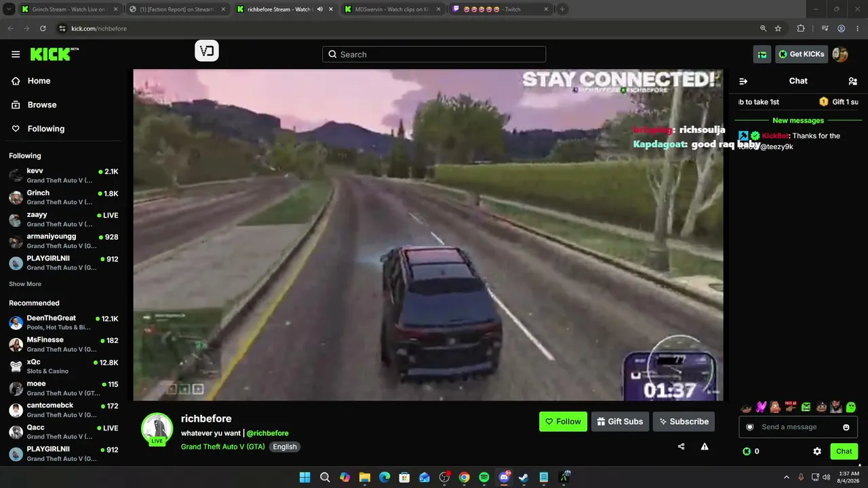Open the tab search dropdown
The width and height of the screenshot is (868, 488).
[x=10, y=9]
